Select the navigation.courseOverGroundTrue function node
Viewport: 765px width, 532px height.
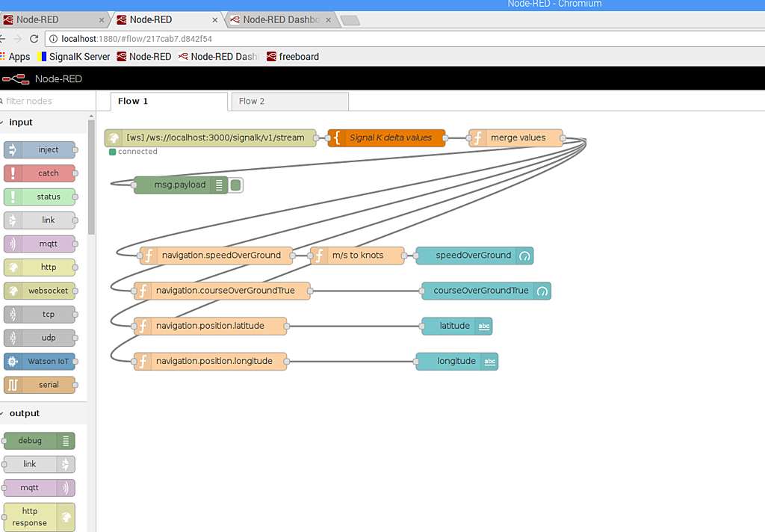tap(222, 291)
